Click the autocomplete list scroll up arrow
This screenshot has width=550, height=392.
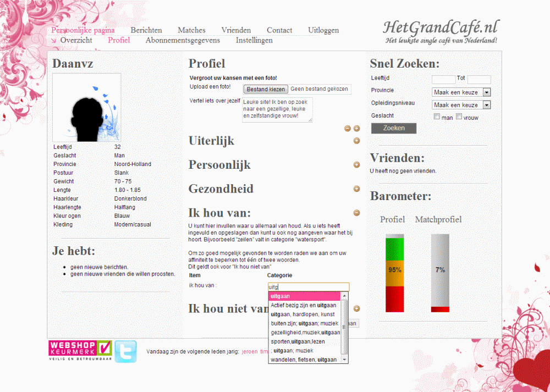coord(344,296)
